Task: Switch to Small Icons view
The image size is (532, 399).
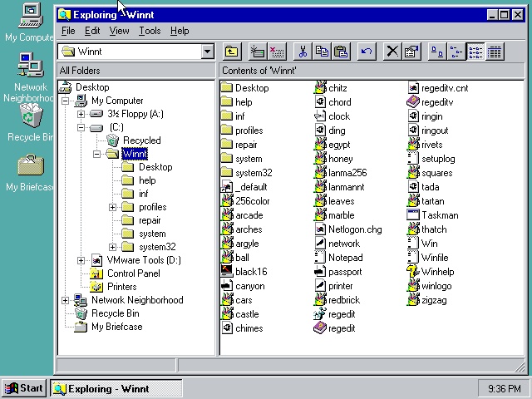Action: click(x=456, y=52)
